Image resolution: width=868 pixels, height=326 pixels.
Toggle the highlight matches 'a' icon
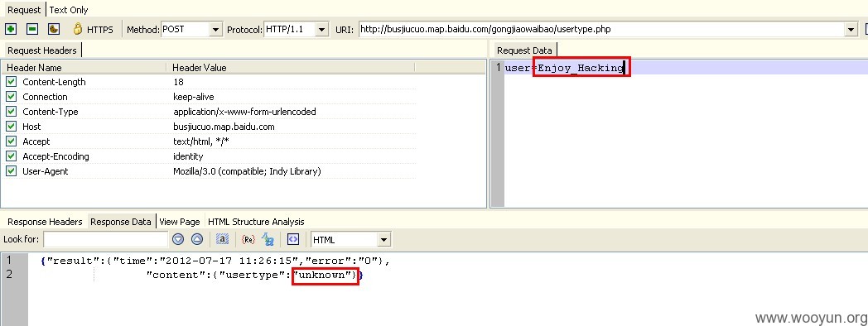point(222,240)
